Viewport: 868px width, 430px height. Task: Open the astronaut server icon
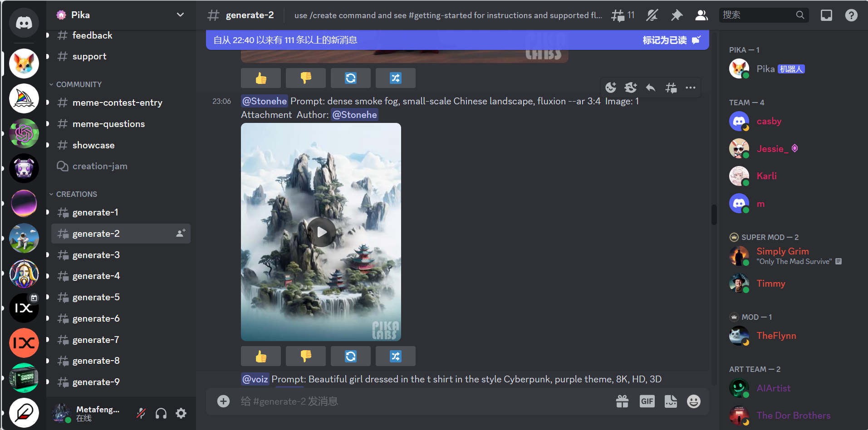pos(24,238)
